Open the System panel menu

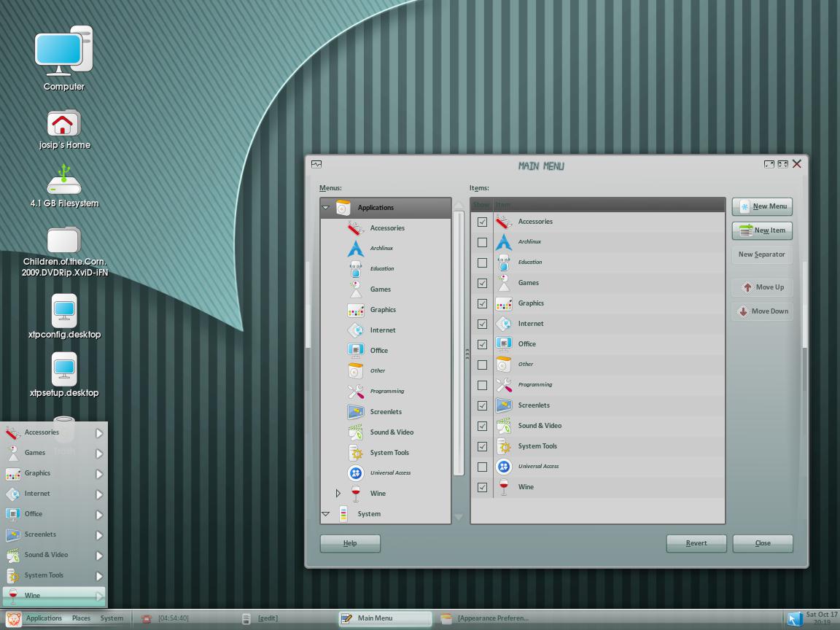[x=112, y=618]
